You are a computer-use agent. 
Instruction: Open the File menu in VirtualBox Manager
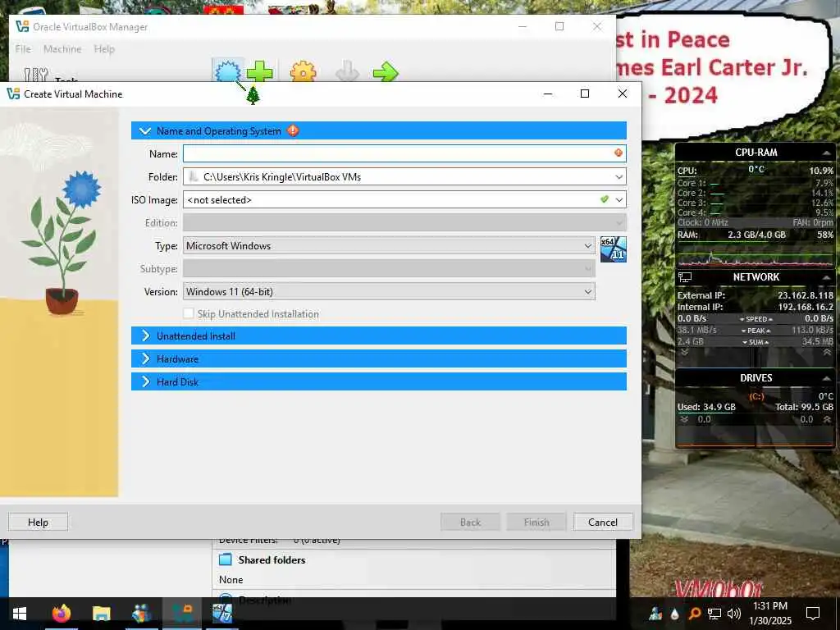point(23,48)
